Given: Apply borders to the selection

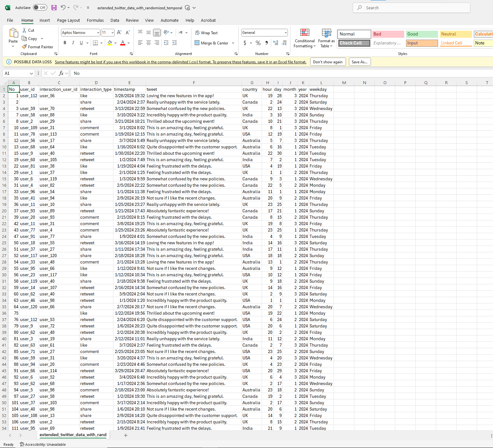Looking at the screenshot, I should point(95,43).
